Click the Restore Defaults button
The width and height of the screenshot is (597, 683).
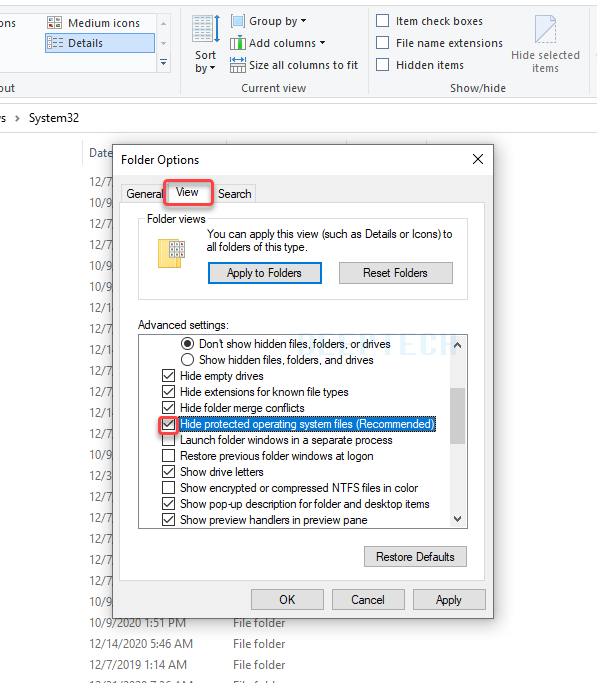tap(415, 557)
